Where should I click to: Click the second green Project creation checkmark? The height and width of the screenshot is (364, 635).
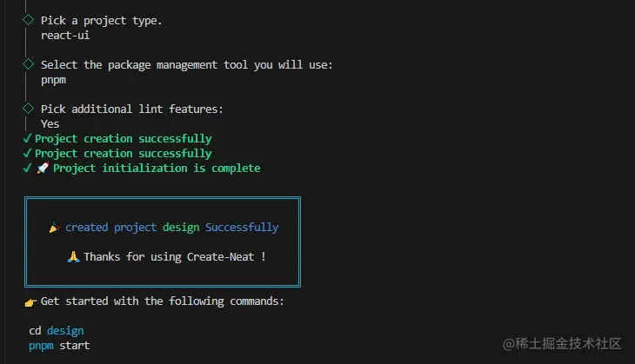(27, 153)
